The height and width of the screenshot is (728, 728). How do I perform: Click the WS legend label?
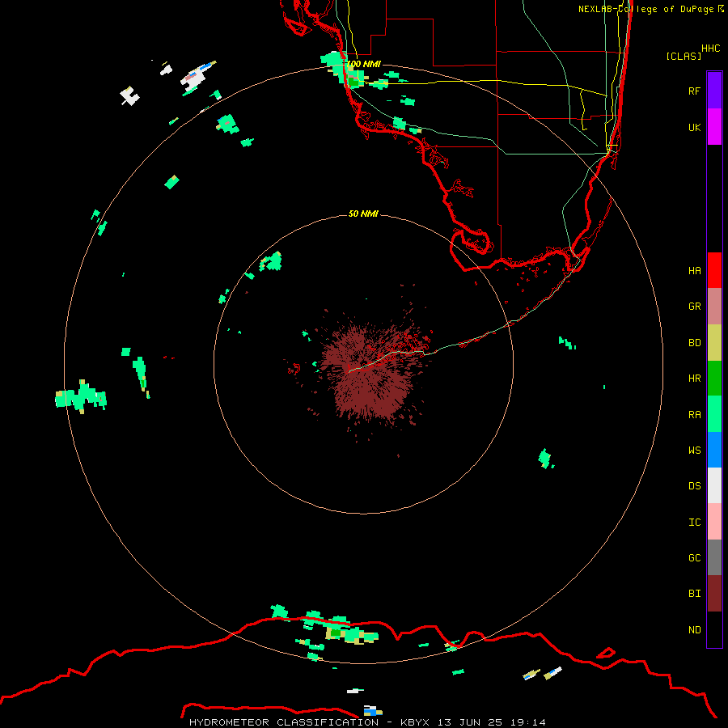pyautogui.click(x=694, y=450)
